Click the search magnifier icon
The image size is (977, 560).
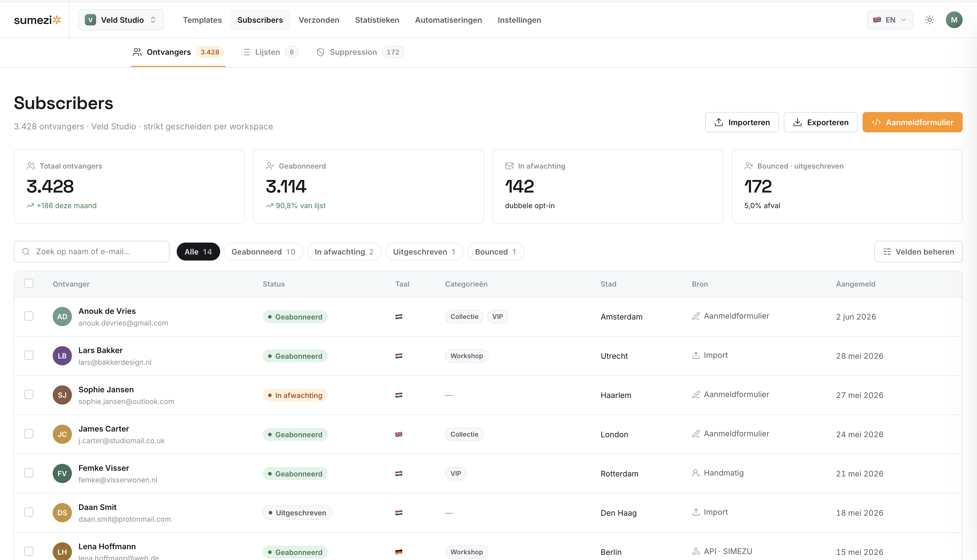(x=26, y=252)
